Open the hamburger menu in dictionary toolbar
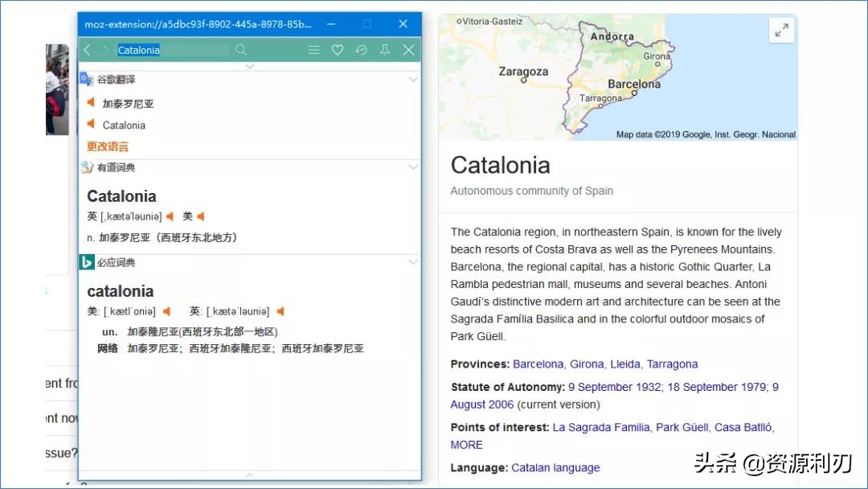Screen dimensions: 868x489 pos(314,50)
